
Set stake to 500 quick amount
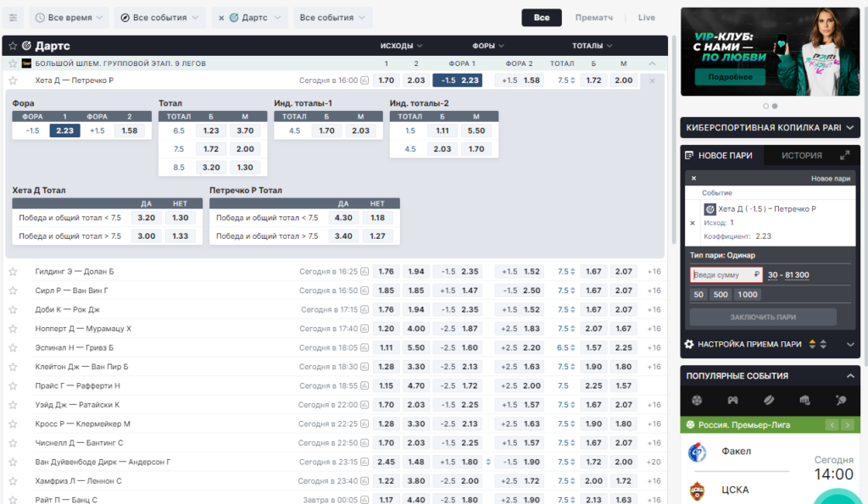[x=721, y=294]
